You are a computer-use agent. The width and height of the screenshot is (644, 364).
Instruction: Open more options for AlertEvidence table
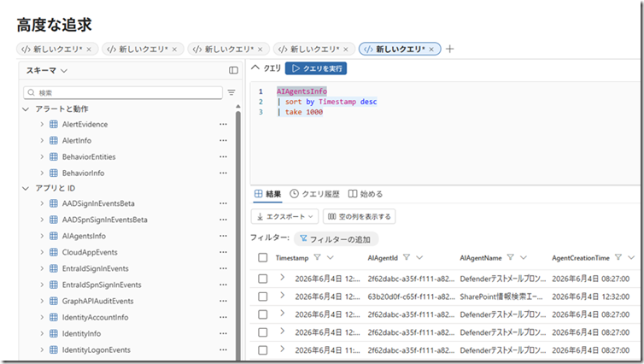click(223, 124)
